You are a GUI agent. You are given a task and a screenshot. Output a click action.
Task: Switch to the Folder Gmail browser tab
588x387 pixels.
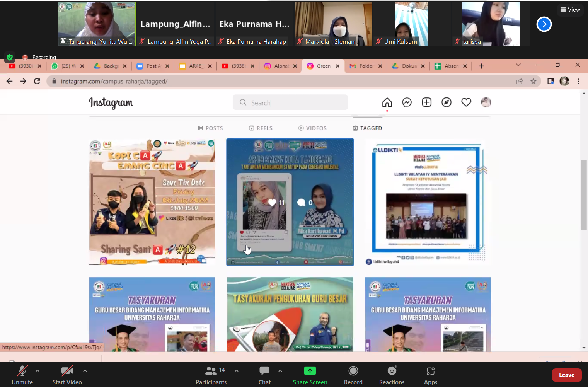(366, 66)
